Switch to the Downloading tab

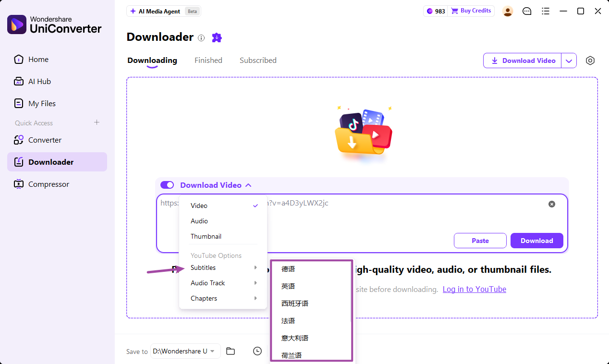(152, 61)
